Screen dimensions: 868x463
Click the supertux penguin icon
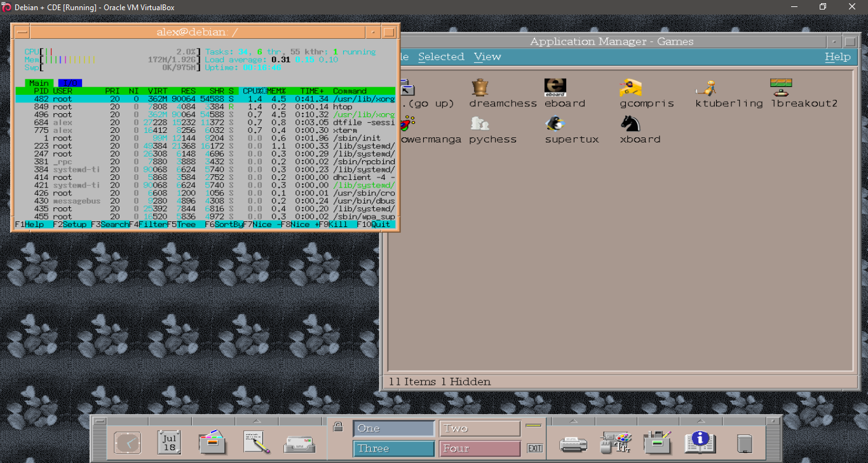click(555, 123)
